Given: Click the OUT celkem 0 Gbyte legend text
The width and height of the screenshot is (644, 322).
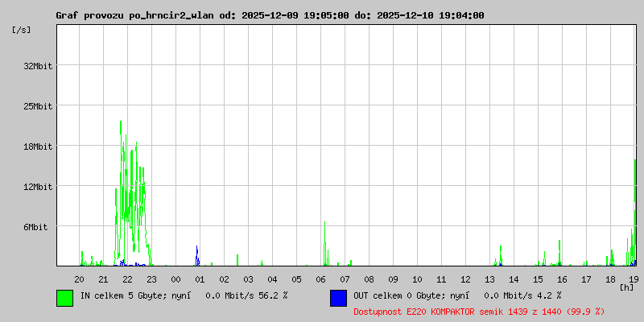Looking at the screenshot, I should click(x=457, y=295).
